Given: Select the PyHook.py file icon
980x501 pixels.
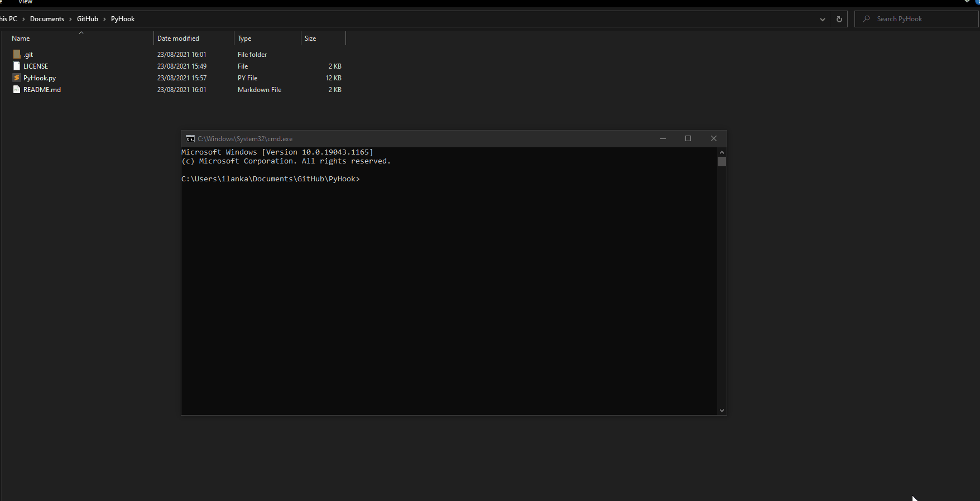Looking at the screenshot, I should 17,78.
